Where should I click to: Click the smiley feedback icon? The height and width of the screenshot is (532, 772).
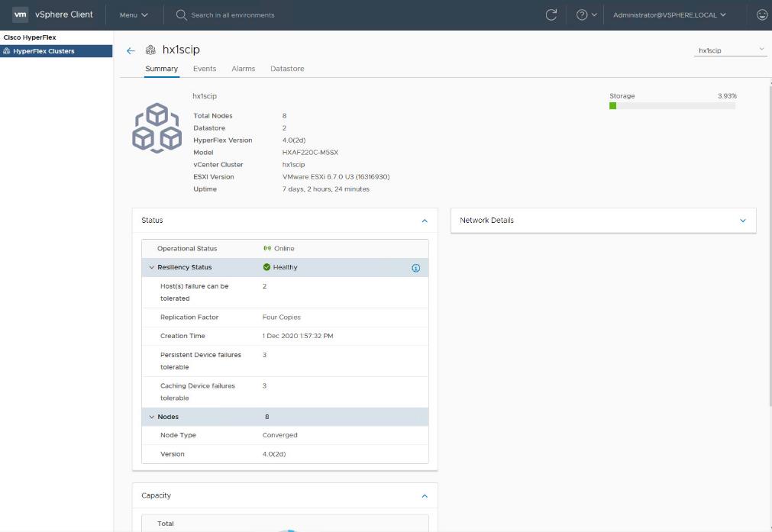pos(761,15)
